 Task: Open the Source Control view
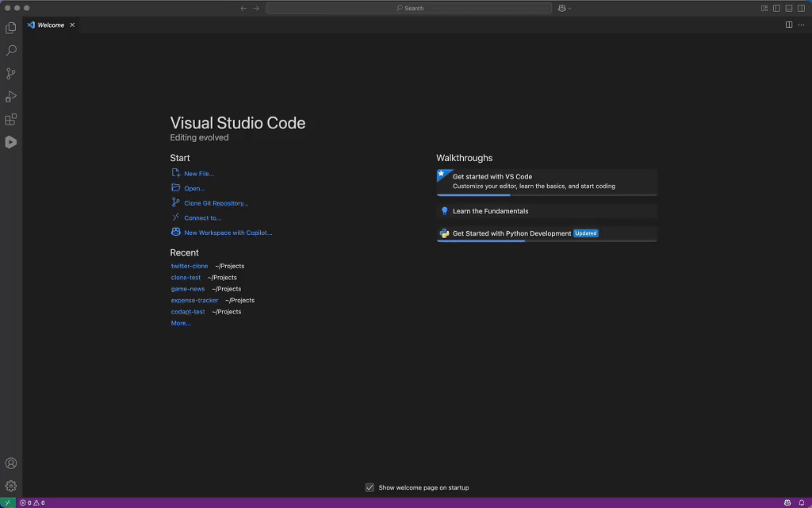(x=11, y=74)
